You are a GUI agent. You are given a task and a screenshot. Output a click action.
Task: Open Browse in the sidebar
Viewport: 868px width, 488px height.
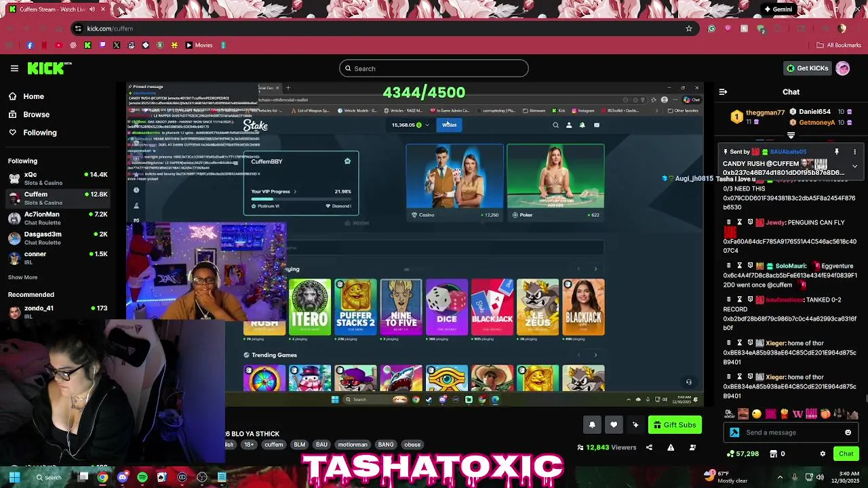(x=36, y=115)
